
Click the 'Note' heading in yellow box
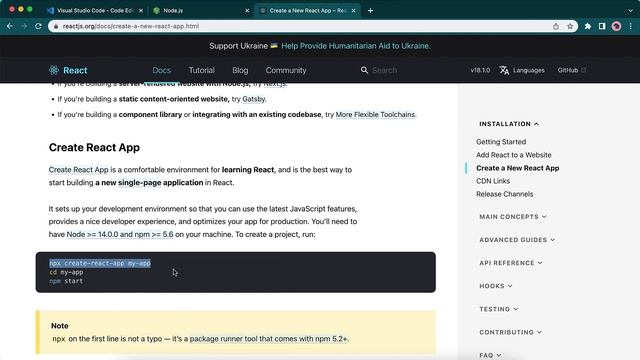[x=60, y=326]
